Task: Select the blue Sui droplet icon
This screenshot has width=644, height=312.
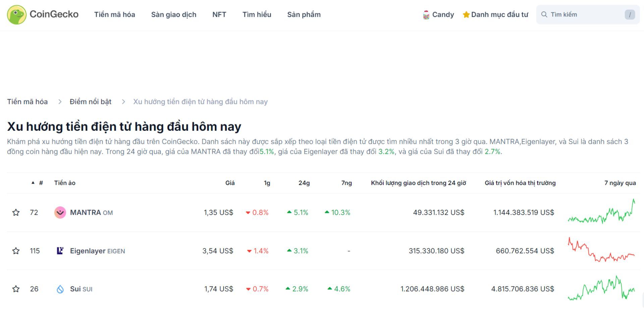Action: click(x=60, y=289)
